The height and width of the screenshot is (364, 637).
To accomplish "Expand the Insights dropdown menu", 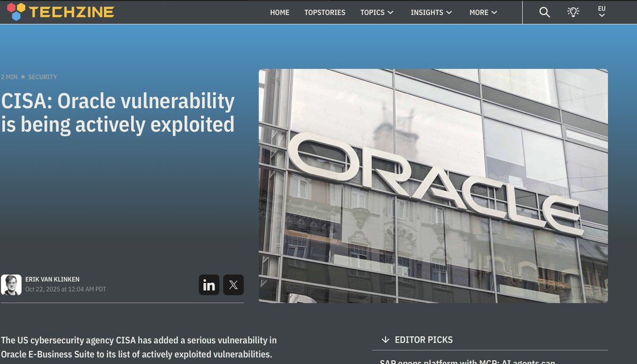I will point(432,12).
